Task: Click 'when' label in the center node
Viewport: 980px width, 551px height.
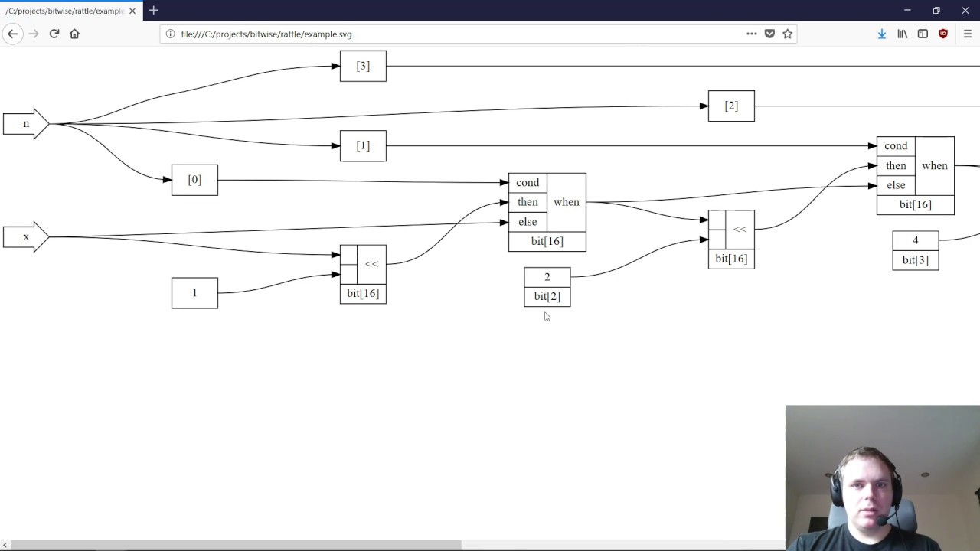Action: (x=567, y=202)
